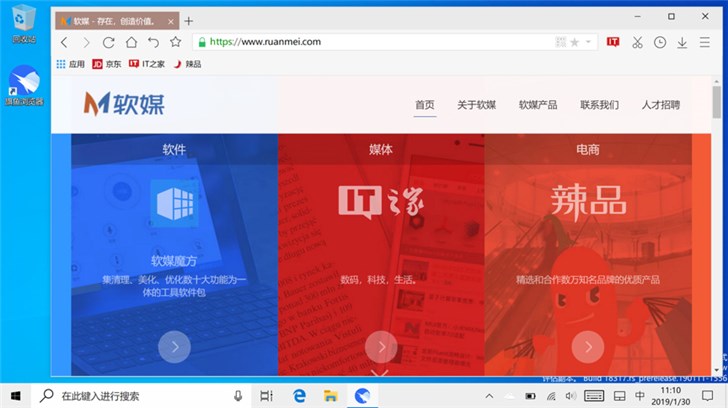Viewport: 728px width, 408px height.
Task: Bookmark page with toolbar star icon
Action: [x=176, y=42]
